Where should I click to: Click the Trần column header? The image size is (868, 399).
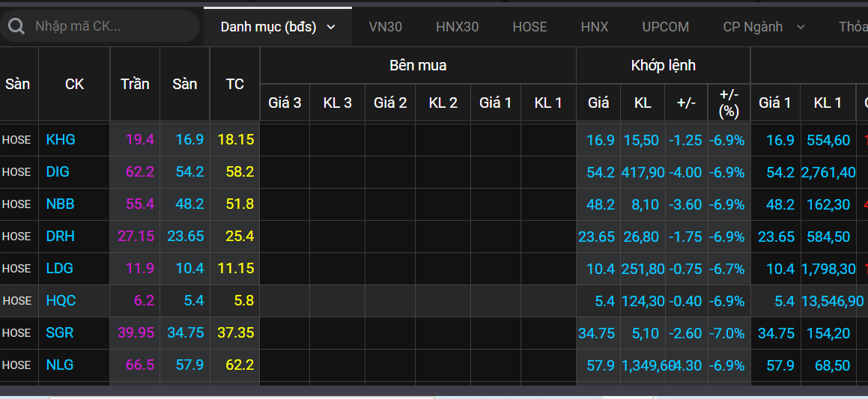135,84
